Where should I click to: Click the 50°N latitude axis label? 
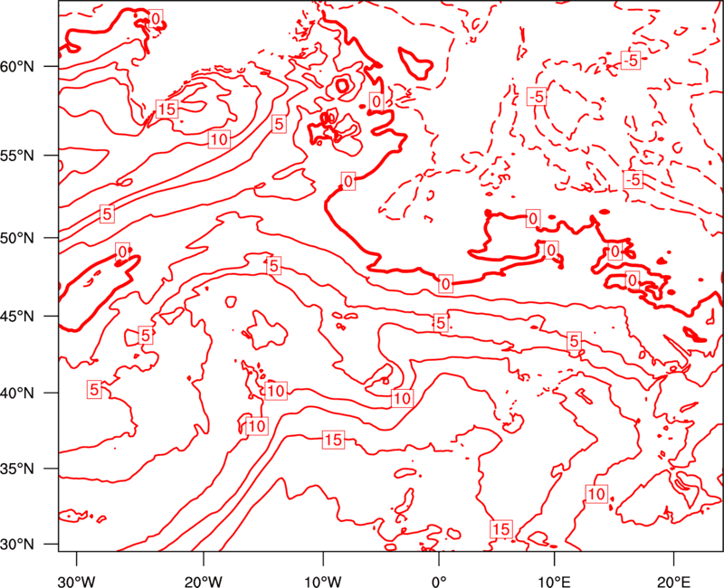click(x=17, y=239)
